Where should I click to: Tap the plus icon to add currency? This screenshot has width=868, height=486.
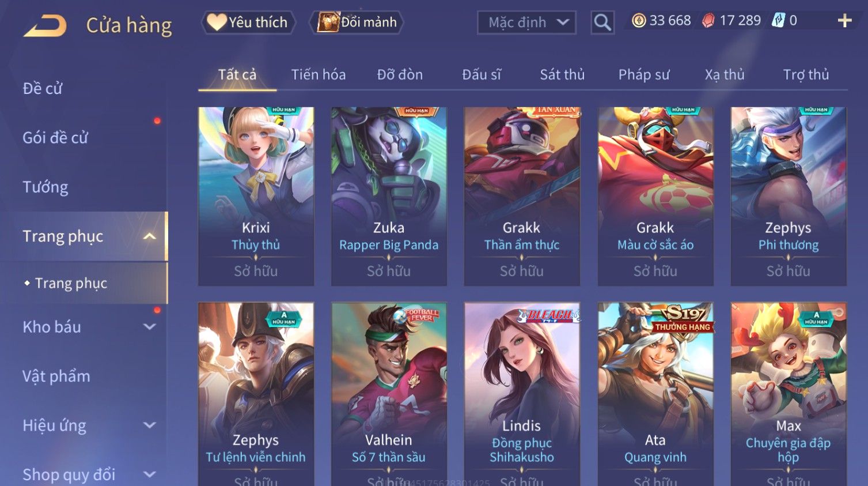click(844, 21)
